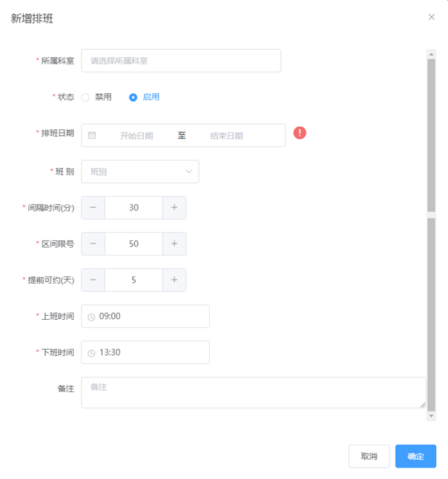Viewport: 448px width, 479px height.
Task: Decrease 区间限号 with minus button
Action: [x=93, y=244]
